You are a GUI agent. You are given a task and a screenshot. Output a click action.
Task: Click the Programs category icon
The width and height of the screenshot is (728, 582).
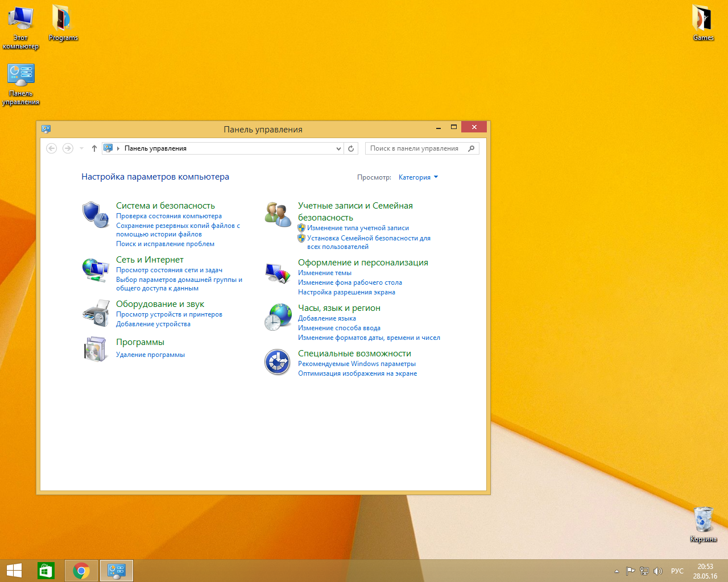point(95,348)
